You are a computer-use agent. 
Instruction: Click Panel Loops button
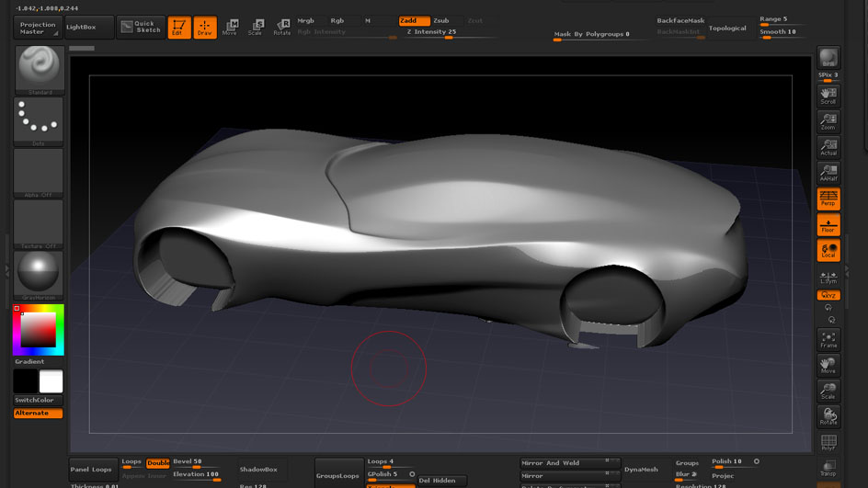(x=93, y=470)
